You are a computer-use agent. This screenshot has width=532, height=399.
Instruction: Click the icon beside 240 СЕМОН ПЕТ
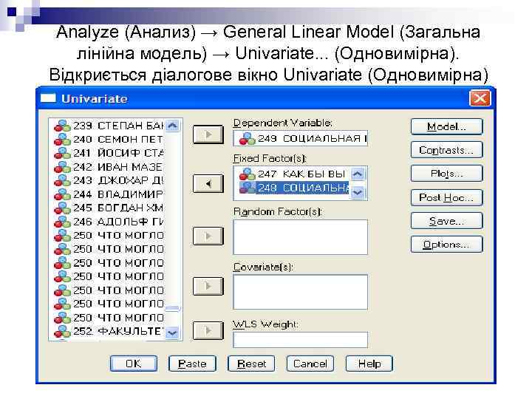[62, 140]
